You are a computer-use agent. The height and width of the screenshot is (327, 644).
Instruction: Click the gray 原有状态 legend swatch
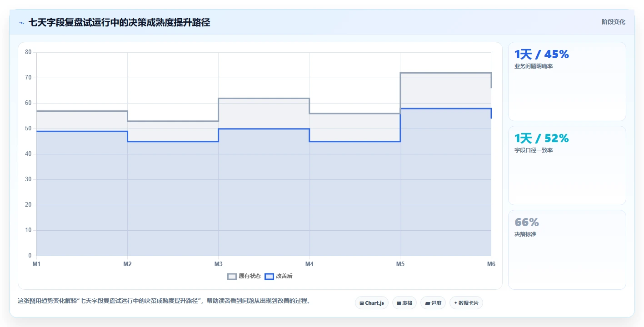pyautogui.click(x=232, y=276)
